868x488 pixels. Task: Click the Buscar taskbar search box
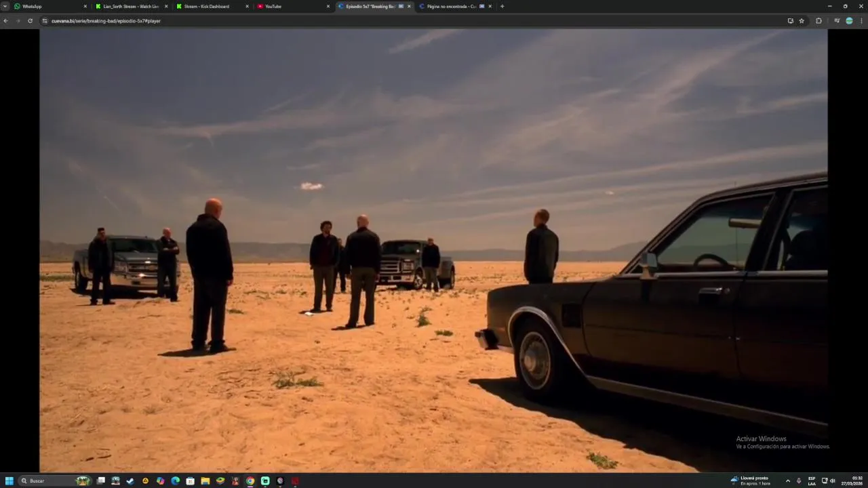pos(55,481)
